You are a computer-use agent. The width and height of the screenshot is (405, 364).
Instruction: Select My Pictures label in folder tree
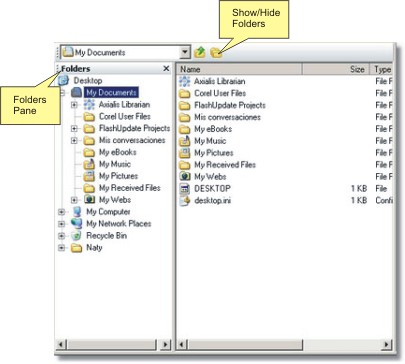(118, 176)
